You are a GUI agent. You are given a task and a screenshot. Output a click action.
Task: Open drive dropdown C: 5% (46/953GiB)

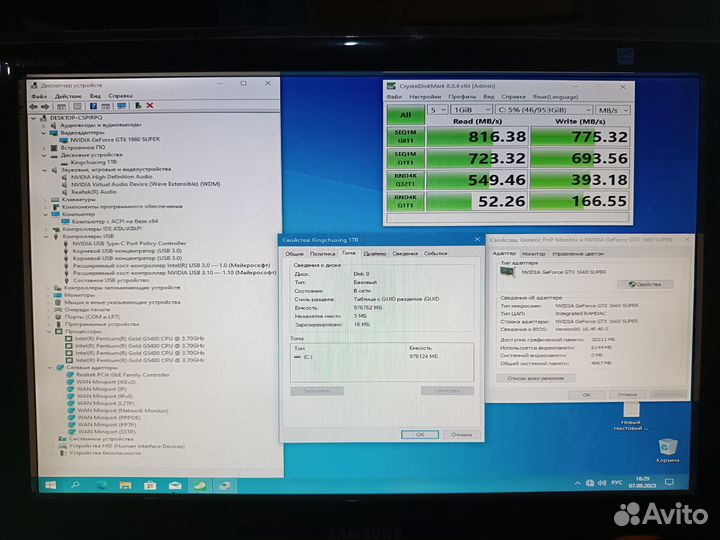pos(544,110)
